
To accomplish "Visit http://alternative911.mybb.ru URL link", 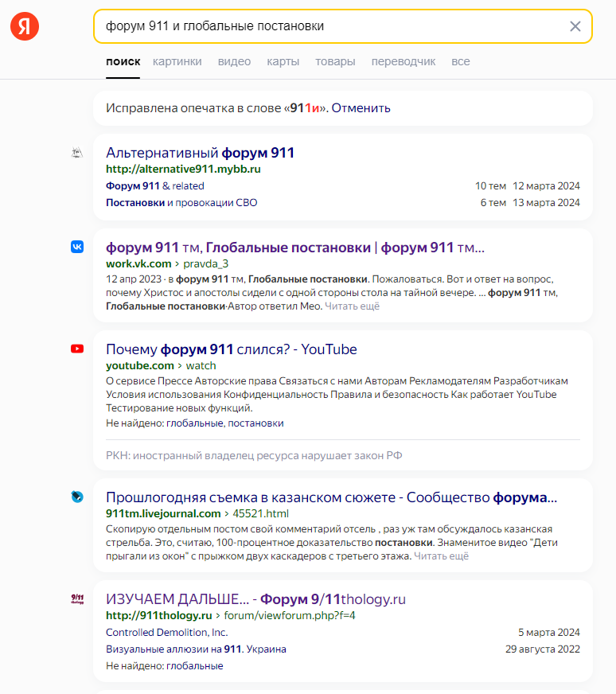I will coord(183,169).
